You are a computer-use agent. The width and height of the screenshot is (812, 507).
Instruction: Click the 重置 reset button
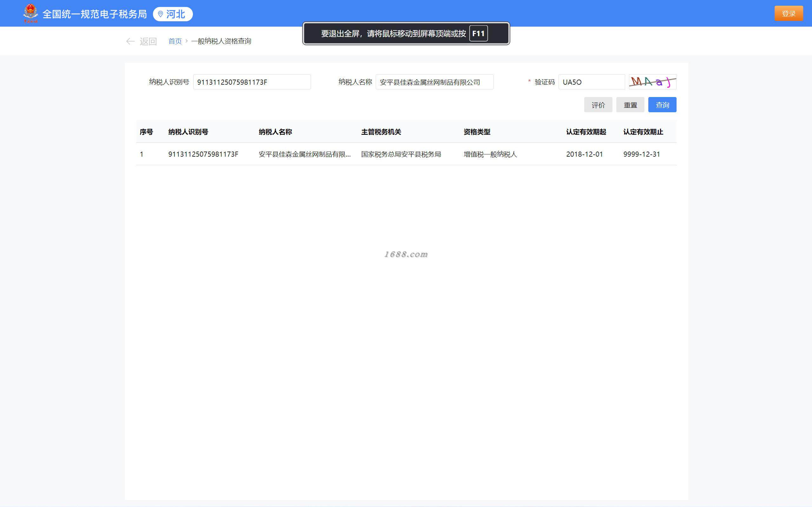tap(630, 105)
